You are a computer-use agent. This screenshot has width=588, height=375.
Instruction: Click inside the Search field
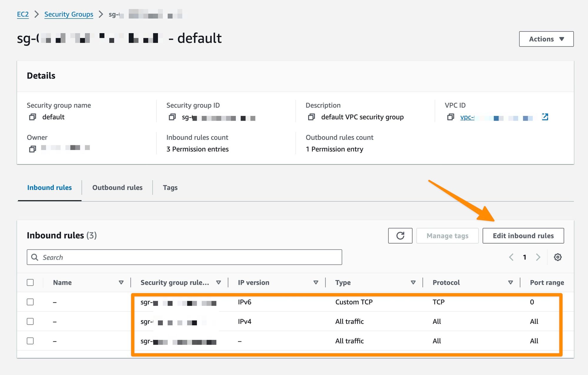(x=184, y=257)
